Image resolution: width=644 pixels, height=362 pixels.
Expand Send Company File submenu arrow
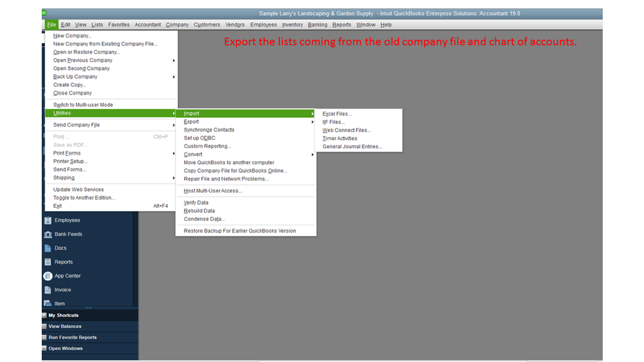click(x=174, y=125)
